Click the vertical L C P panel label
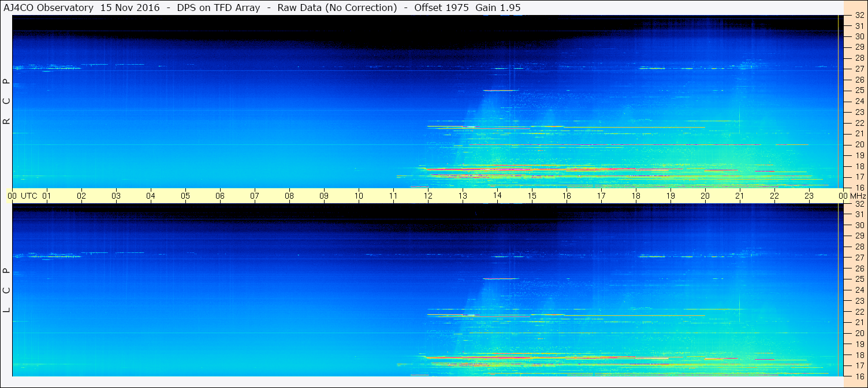This screenshot has height=388, width=868. [x=7, y=290]
